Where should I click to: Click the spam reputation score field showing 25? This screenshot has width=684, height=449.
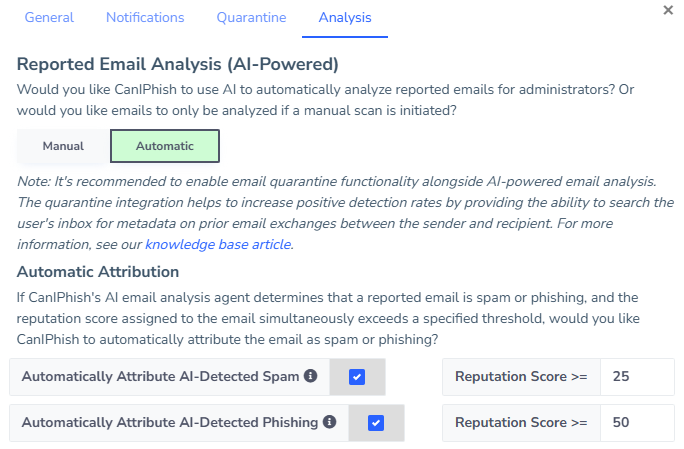click(637, 377)
